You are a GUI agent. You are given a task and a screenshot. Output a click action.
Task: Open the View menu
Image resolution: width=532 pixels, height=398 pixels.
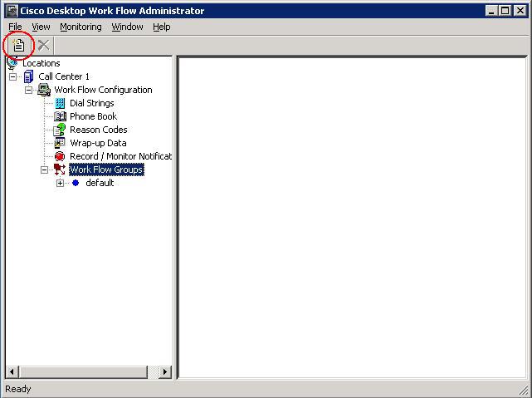[x=41, y=27]
